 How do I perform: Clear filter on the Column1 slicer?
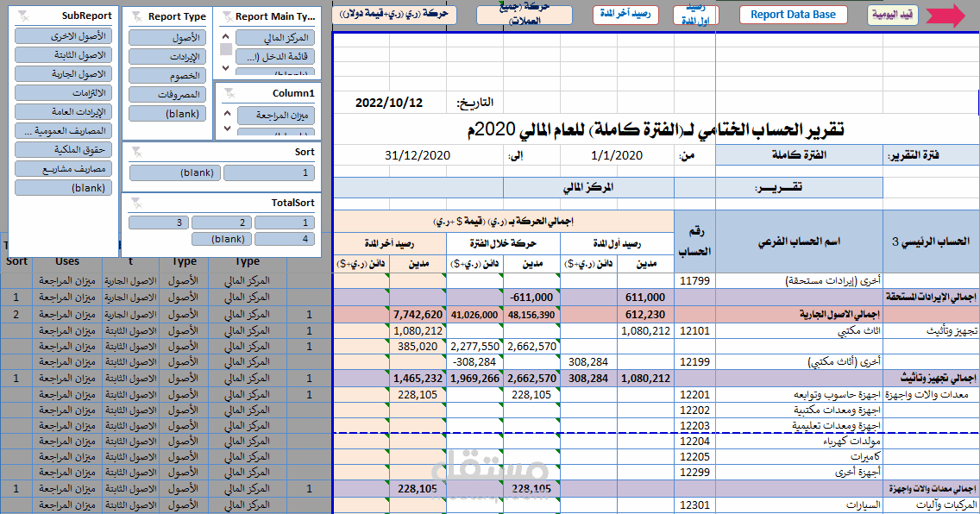pos(230,94)
